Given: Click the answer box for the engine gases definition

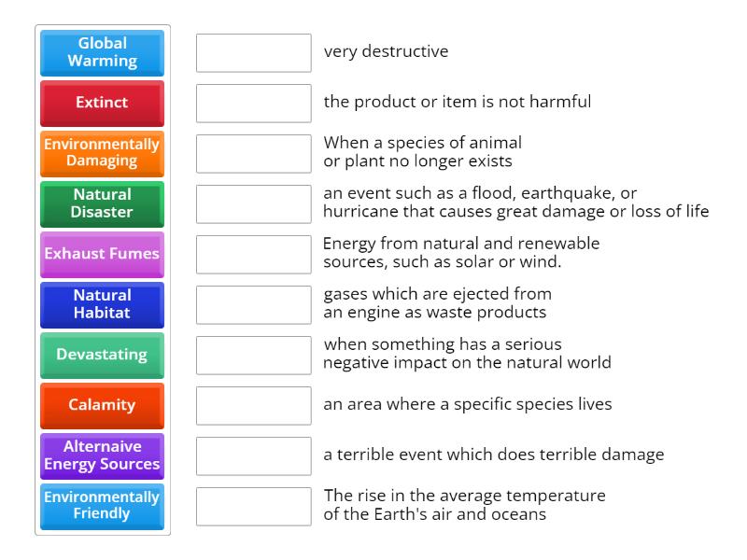Looking at the screenshot, I should pos(253,305).
